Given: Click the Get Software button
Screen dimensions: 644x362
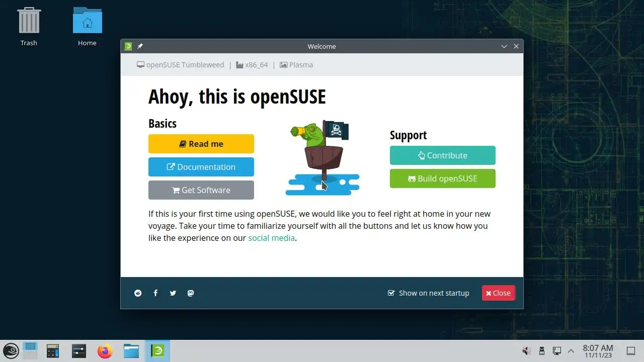Looking at the screenshot, I should [201, 190].
